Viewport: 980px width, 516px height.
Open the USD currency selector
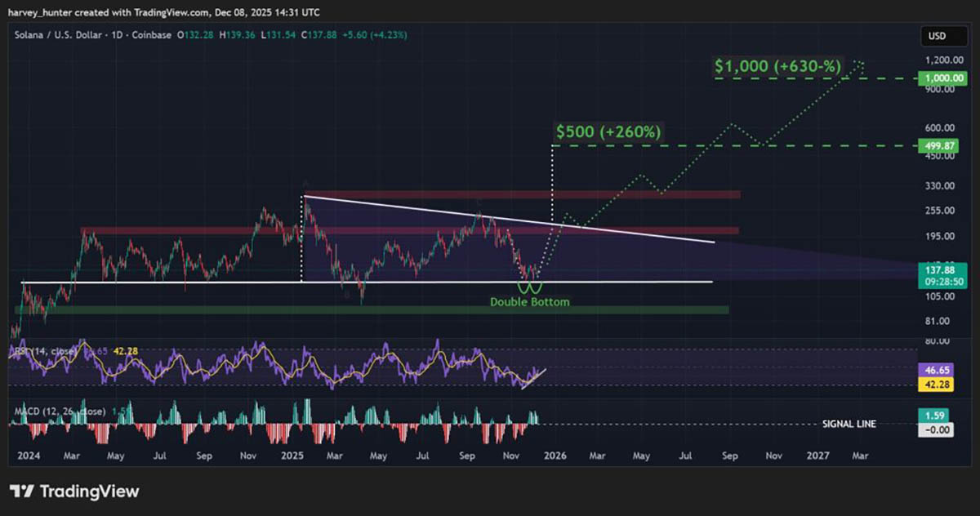pos(936,37)
